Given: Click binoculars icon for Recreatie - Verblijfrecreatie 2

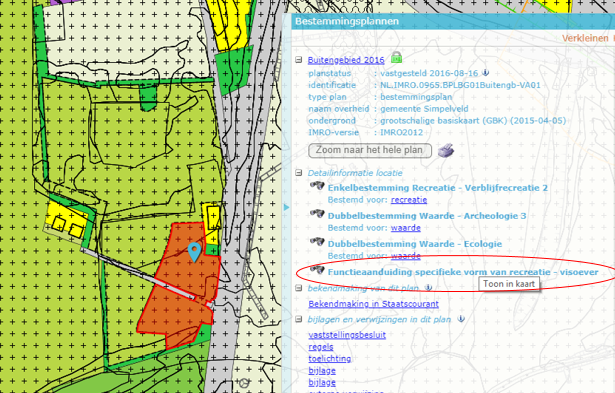Looking at the screenshot, I should coord(317,186).
